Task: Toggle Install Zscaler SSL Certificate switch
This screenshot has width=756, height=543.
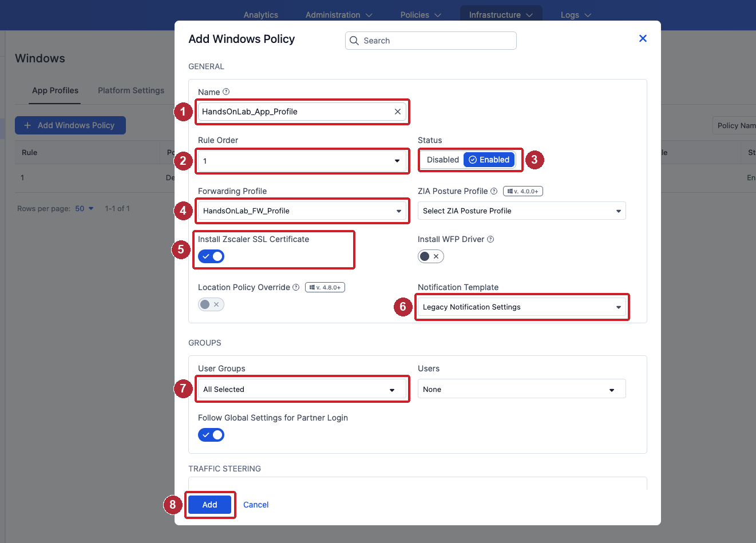Action: pyautogui.click(x=211, y=256)
